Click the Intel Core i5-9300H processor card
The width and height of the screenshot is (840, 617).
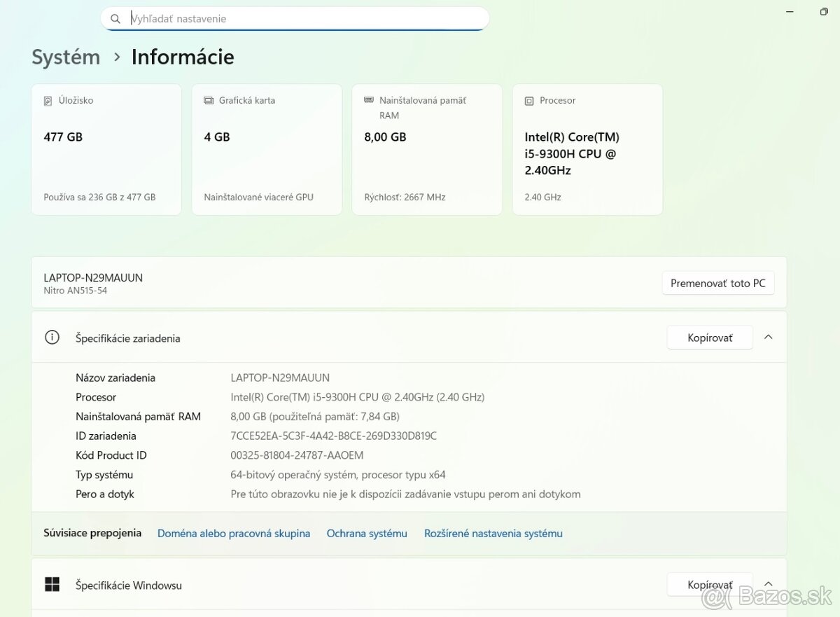pos(587,149)
